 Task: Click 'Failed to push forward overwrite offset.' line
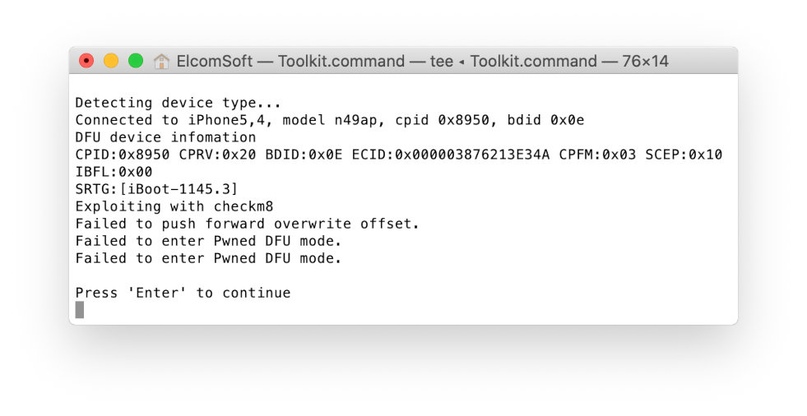(x=248, y=224)
